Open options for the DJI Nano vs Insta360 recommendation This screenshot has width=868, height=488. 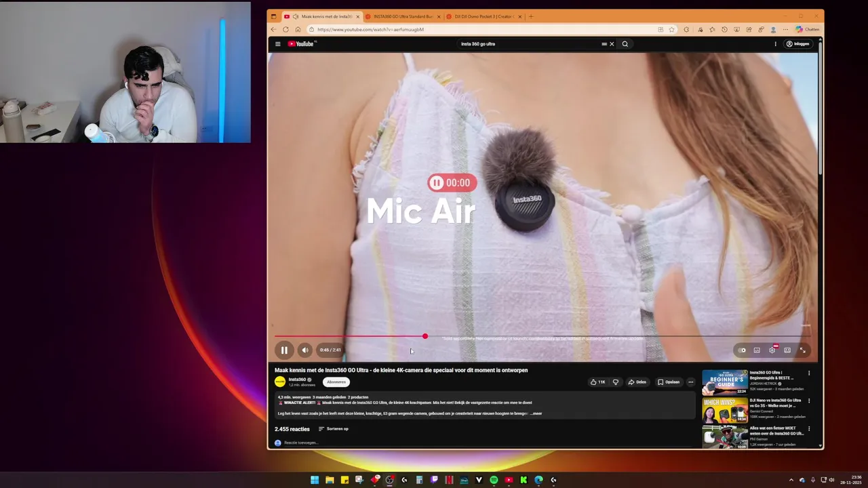(808, 401)
